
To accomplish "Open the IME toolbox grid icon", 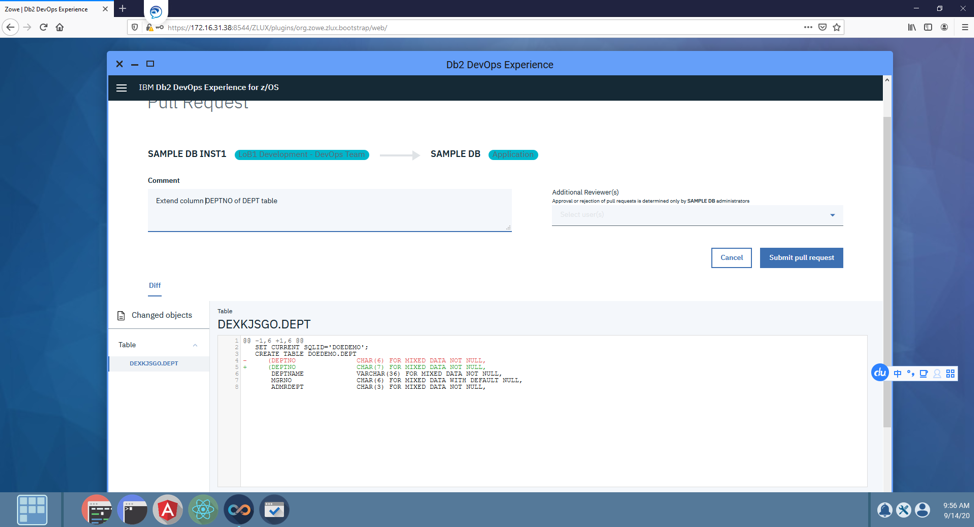I will [950, 373].
